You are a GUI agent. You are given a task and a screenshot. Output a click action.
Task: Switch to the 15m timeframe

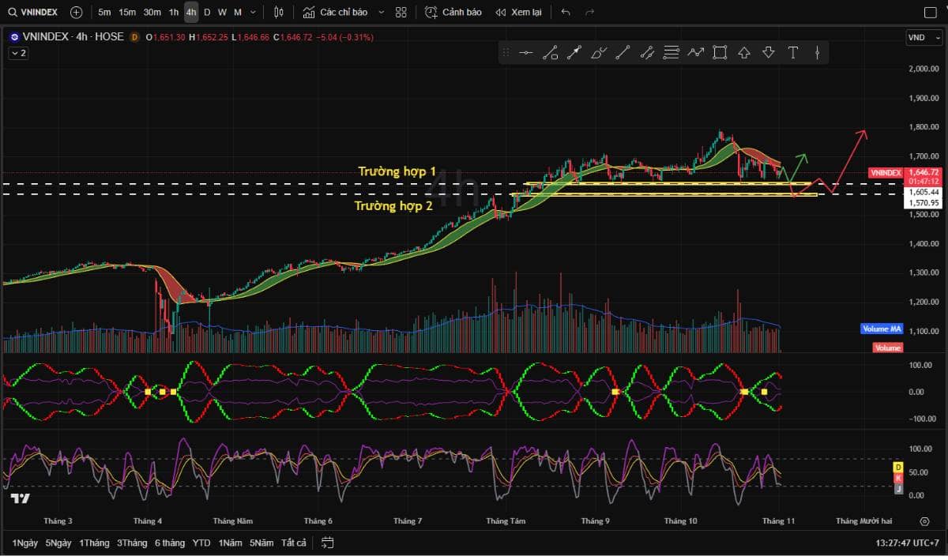127,12
